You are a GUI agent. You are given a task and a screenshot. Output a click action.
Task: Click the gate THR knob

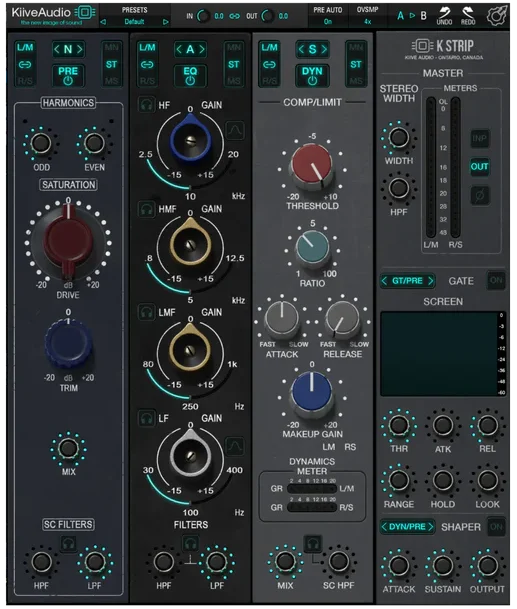point(399,425)
